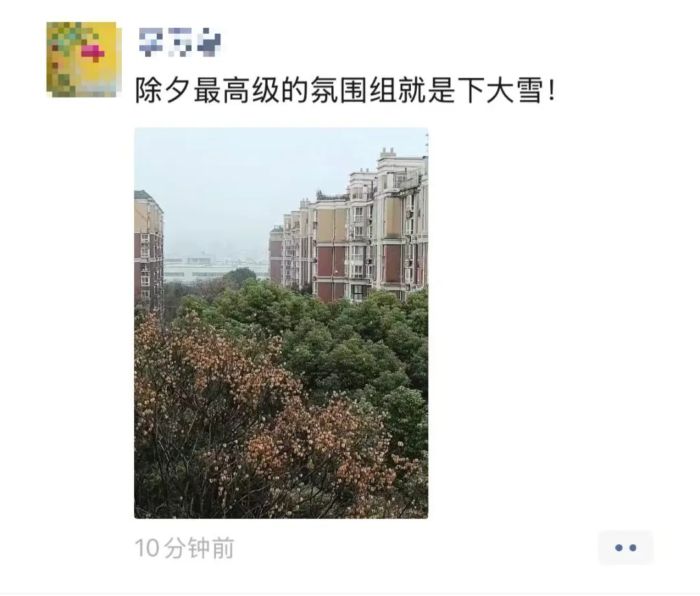Image resolution: width=700 pixels, height=596 pixels.
Task: Click the caption 除夕最高级的氛围组就是下大雪
Action: (x=345, y=91)
